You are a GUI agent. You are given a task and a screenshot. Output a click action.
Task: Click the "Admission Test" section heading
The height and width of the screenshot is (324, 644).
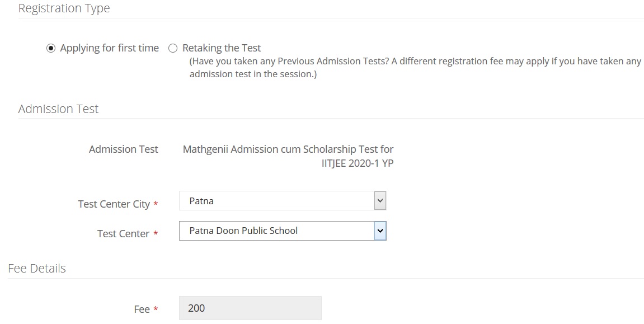click(58, 109)
